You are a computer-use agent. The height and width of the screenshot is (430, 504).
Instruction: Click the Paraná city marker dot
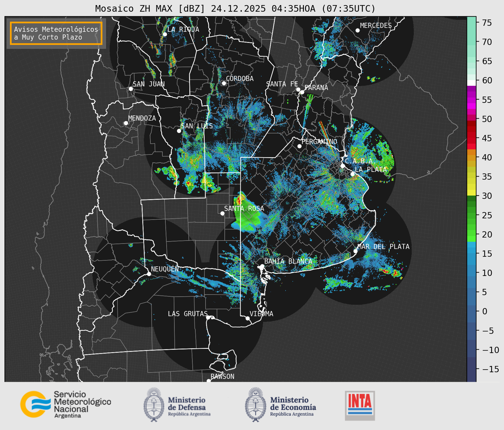click(x=302, y=92)
